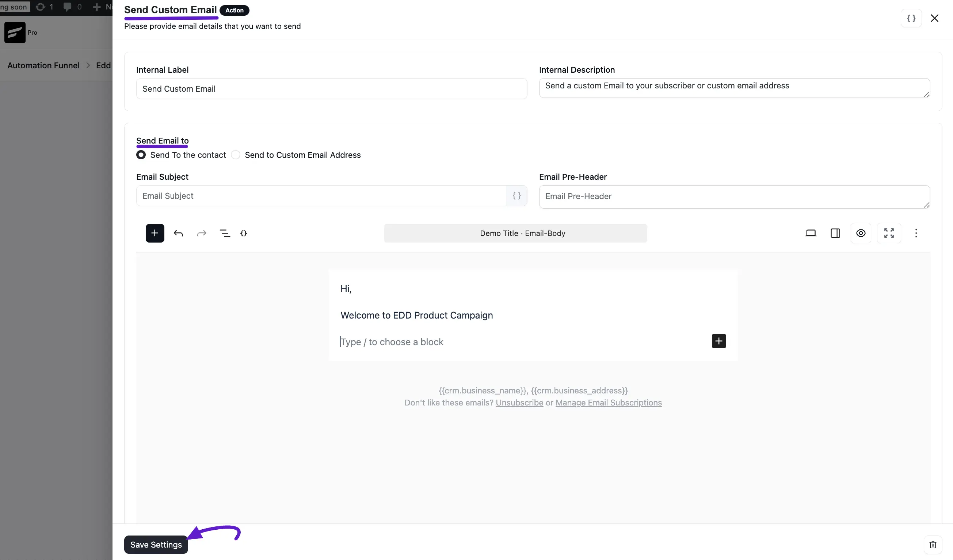The width and height of the screenshot is (953, 560).
Task: Go to Automation Funnel breadcrumb
Action: tap(43, 65)
